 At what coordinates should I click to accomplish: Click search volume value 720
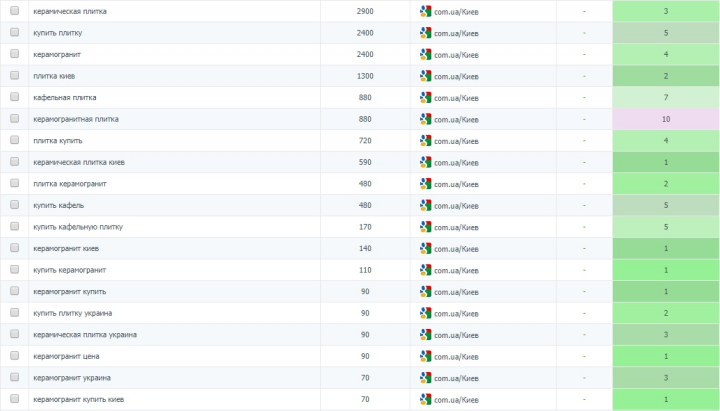coord(365,141)
